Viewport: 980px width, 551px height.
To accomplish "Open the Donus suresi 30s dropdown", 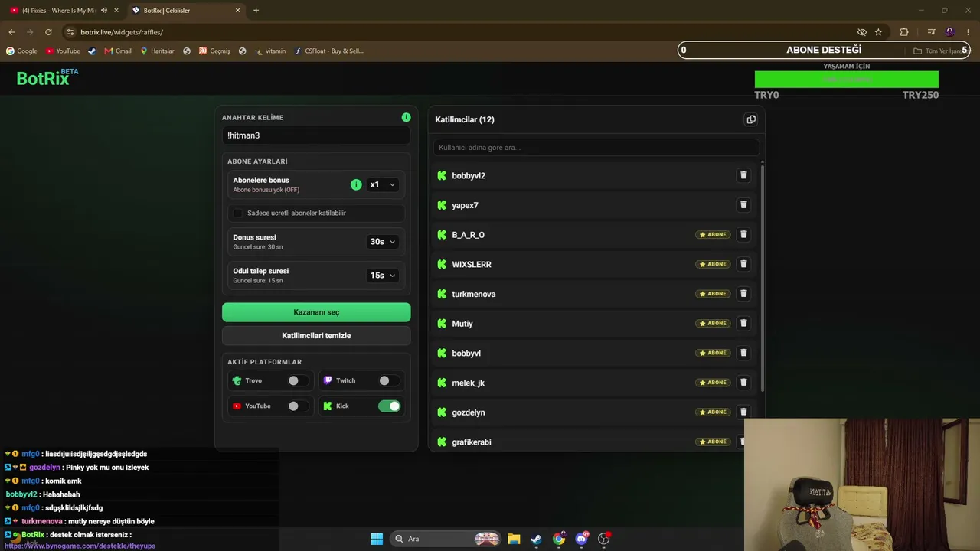I will (383, 242).
